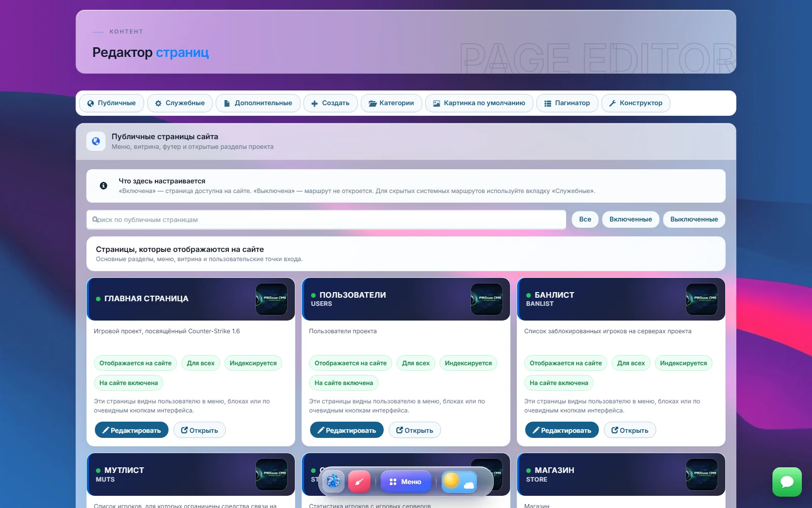Viewport: 812px width, 508px height.
Task: Open the Конструктор tab
Action: (x=636, y=103)
